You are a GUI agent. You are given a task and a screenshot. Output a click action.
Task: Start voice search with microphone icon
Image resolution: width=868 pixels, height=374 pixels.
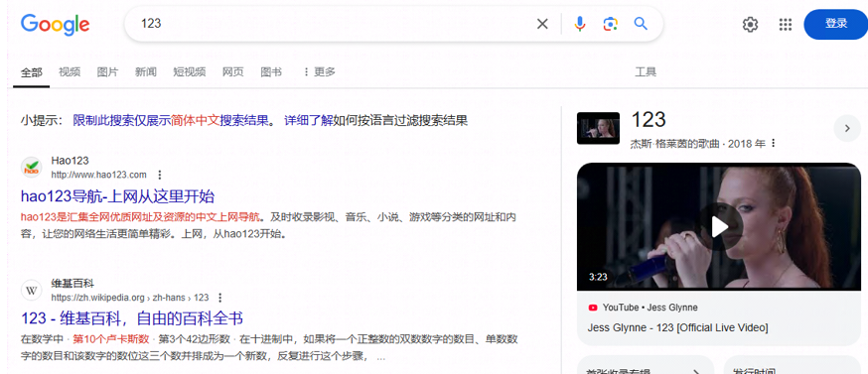[580, 24]
